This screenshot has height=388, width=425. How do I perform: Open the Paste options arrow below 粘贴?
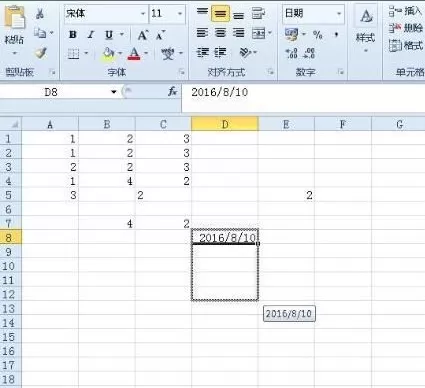pyautogui.click(x=14, y=53)
